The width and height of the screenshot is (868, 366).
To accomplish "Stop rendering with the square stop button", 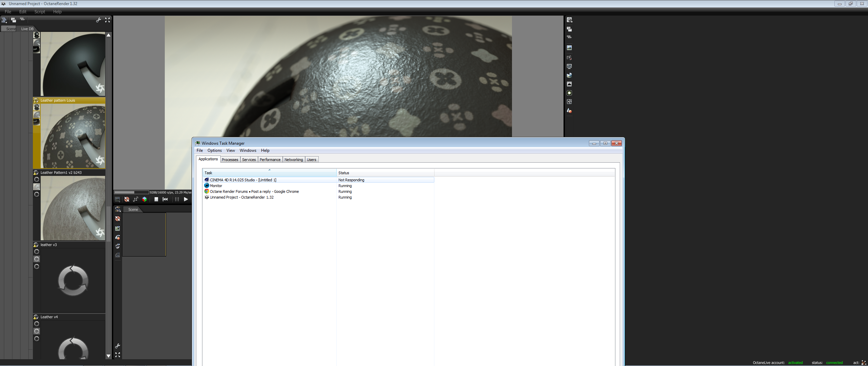I will pyautogui.click(x=156, y=199).
